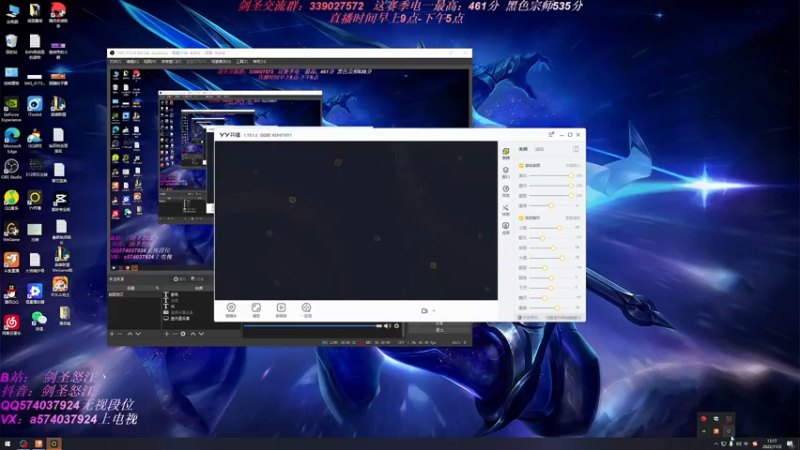Open the multimedia play icon in YY toolbar
This screenshot has width=800, height=450.
point(281,310)
